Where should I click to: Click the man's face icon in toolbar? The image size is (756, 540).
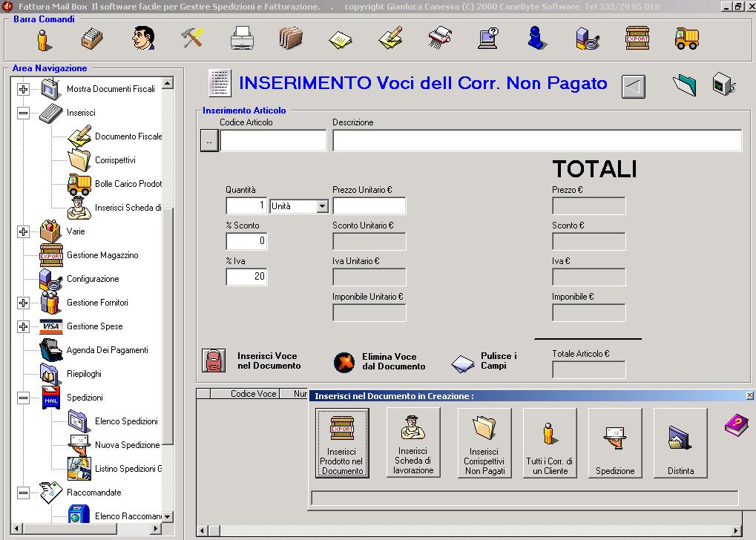click(142, 38)
